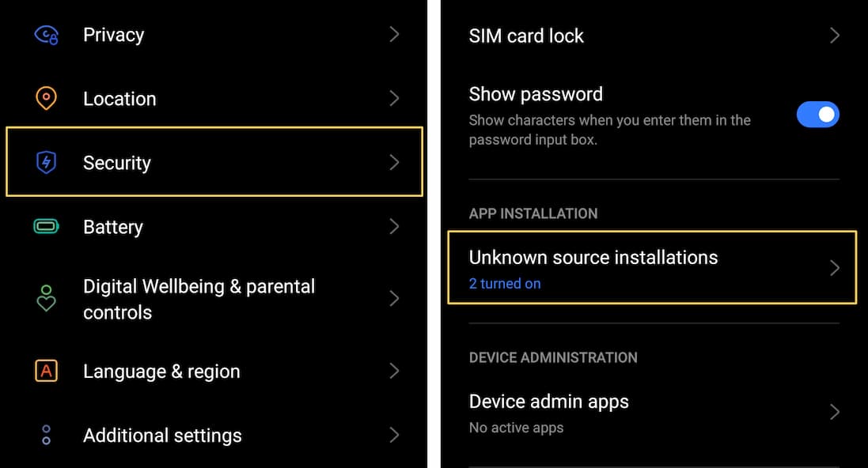The height and width of the screenshot is (468, 868).
Task: Tap the Additional settings dots icon
Action: point(47,435)
